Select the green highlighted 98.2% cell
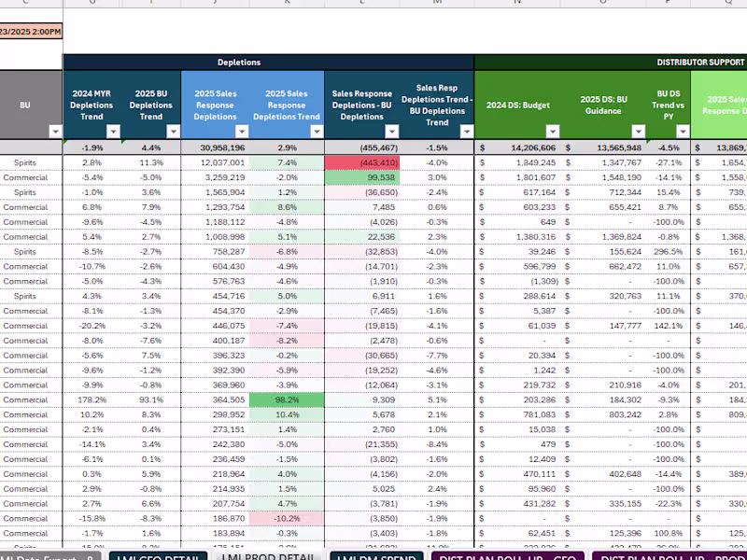 click(x=287, y=400)
